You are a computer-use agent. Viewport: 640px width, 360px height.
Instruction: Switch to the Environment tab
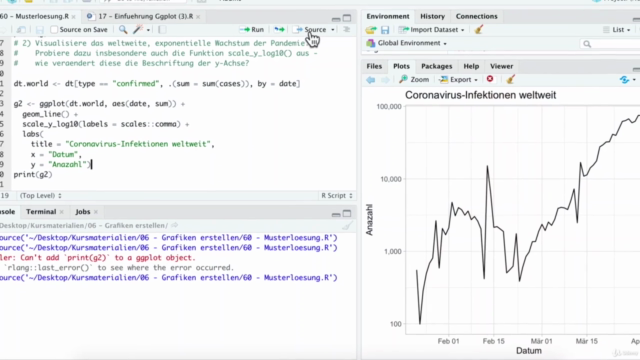pyautogui.click(x=388, y=16)
